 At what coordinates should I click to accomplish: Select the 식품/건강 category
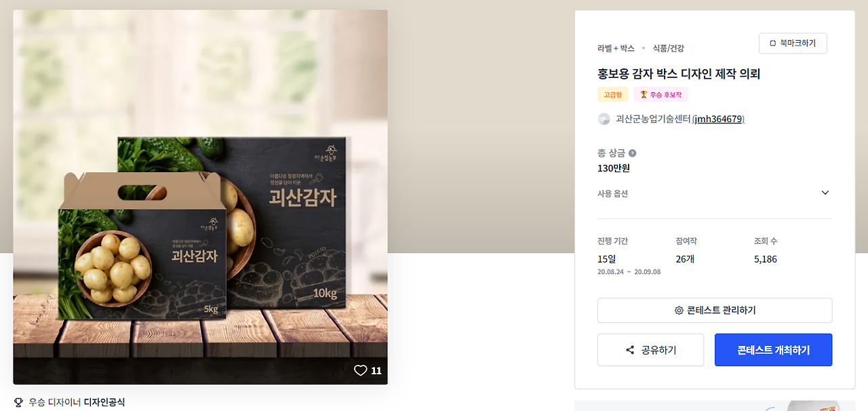668,48
